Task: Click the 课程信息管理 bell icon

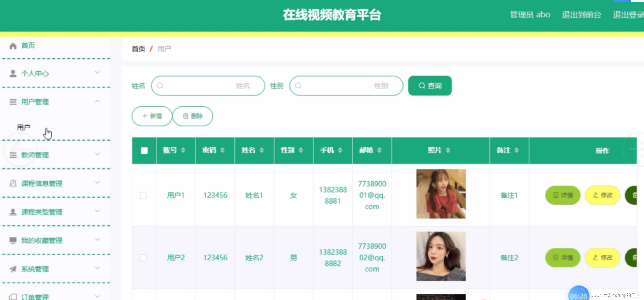Action: pyautogui.click(x=13, y=184)
